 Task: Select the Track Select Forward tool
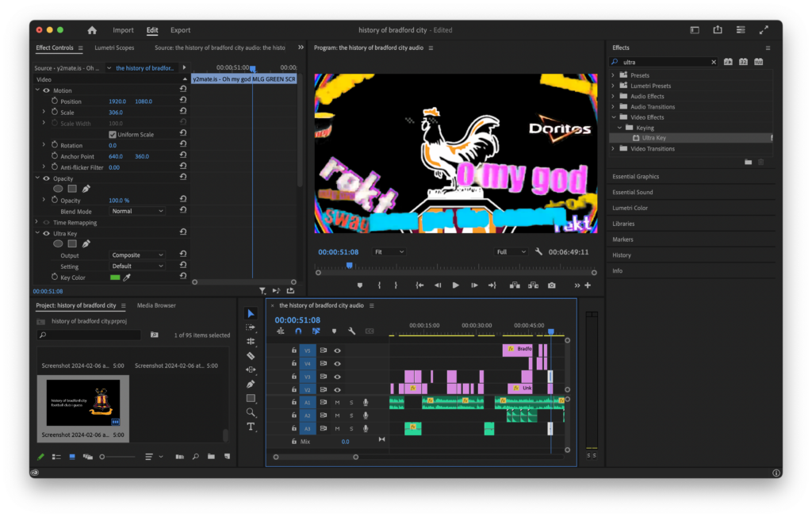pos(251,327)
